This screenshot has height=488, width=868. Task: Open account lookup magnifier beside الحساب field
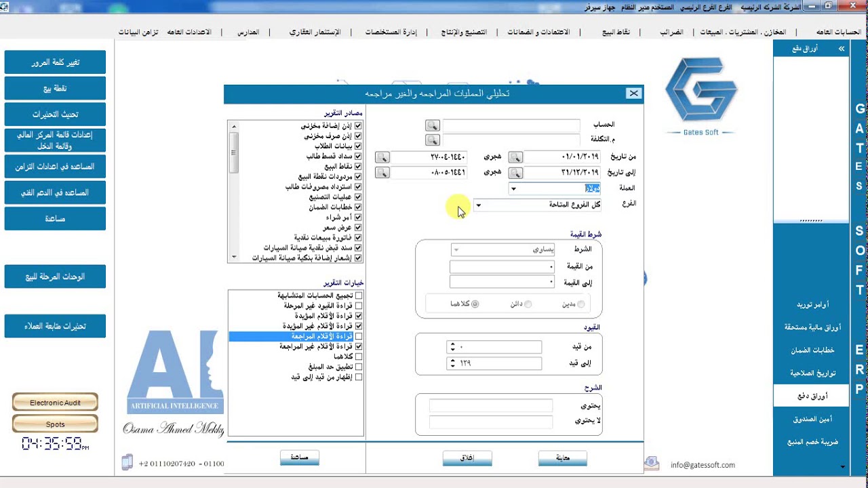[432, 125]
